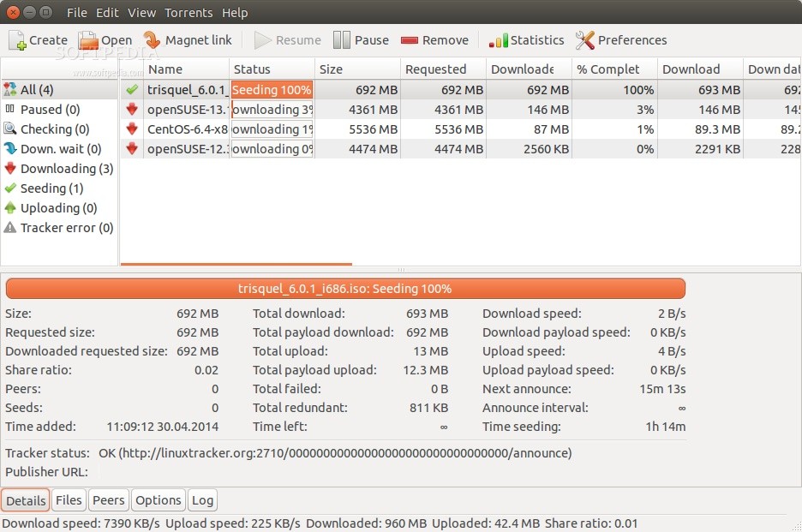Click red arrow icon of openSUSE-13 row

(132, 109)
